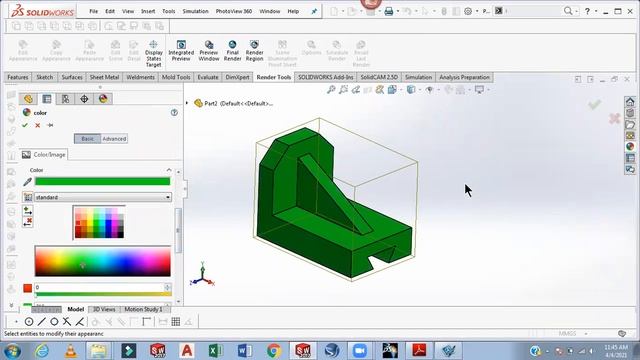Click the current green color bar
This screenshot has width=640, height=360.
[x=102, y=182]
